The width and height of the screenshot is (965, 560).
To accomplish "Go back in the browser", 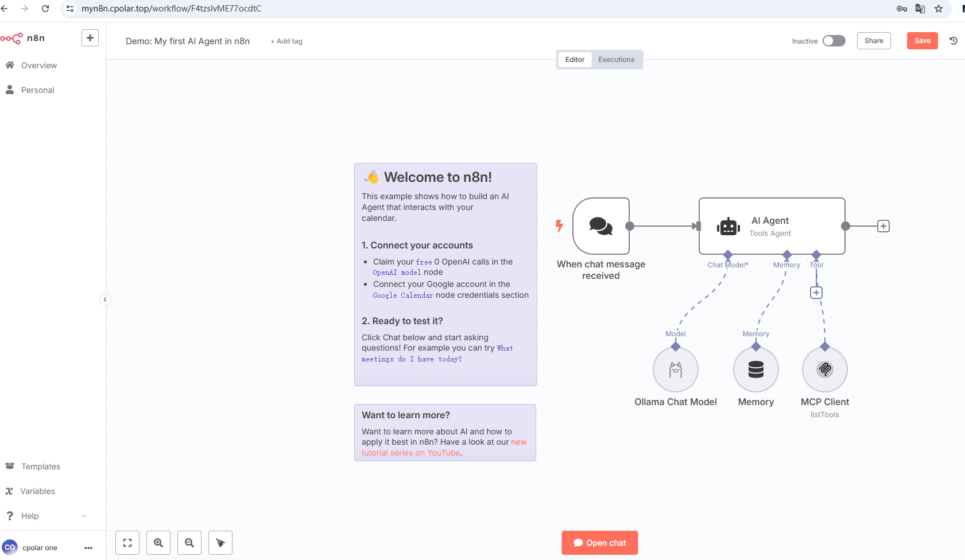I will pos(5,9).
